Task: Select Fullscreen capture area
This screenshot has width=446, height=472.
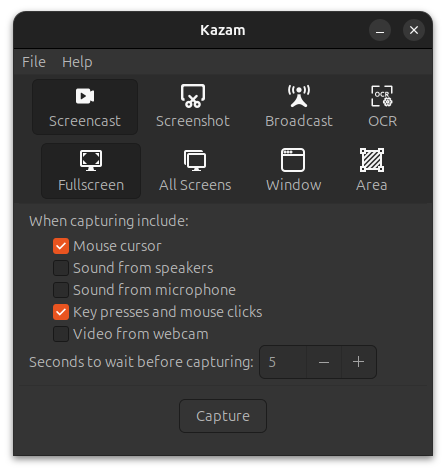Action: 91,171
